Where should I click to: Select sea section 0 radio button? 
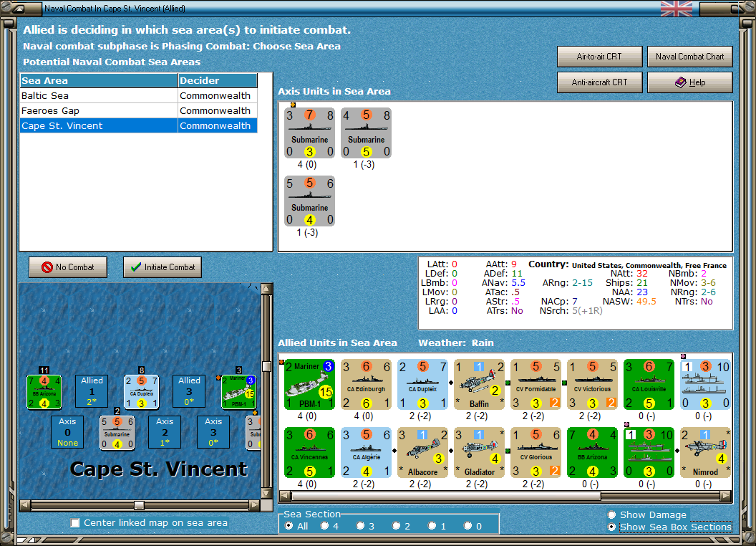tap(467, 526)
